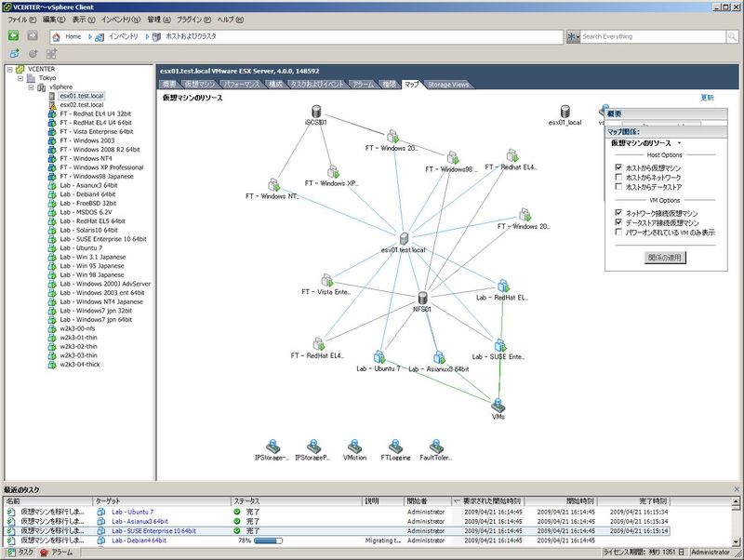Click the 関係の適用 button
Image resolution: width=744 pixels, height=560 pixels.
pyautogui.click(x=665, y=258)
